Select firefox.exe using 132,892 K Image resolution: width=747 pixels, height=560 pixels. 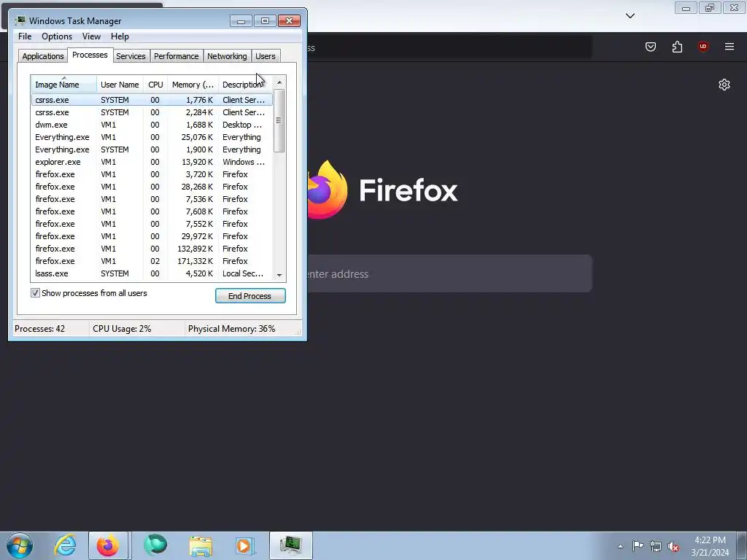[x=152, y=249]
